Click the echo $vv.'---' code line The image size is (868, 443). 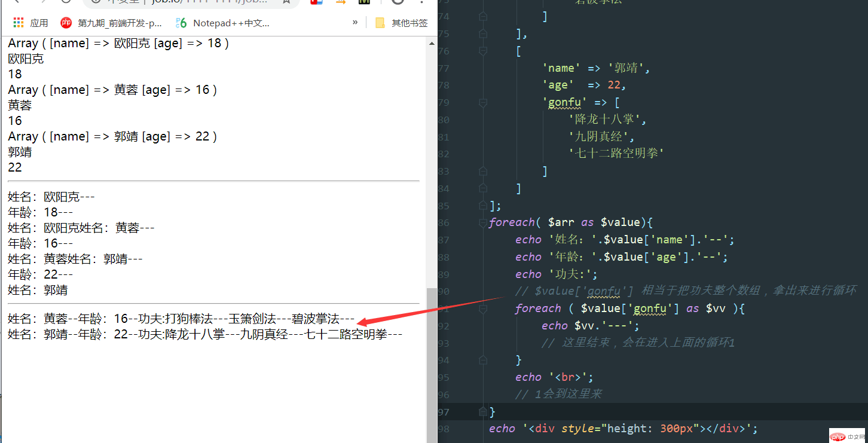(x=591, y=326)
